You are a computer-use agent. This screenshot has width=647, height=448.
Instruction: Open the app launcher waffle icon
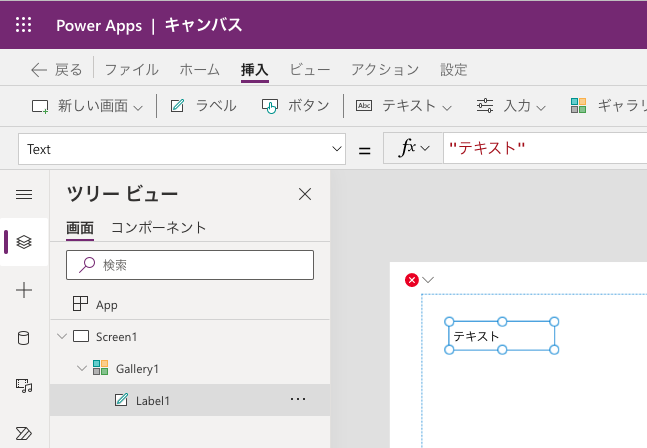coord(24,25)
